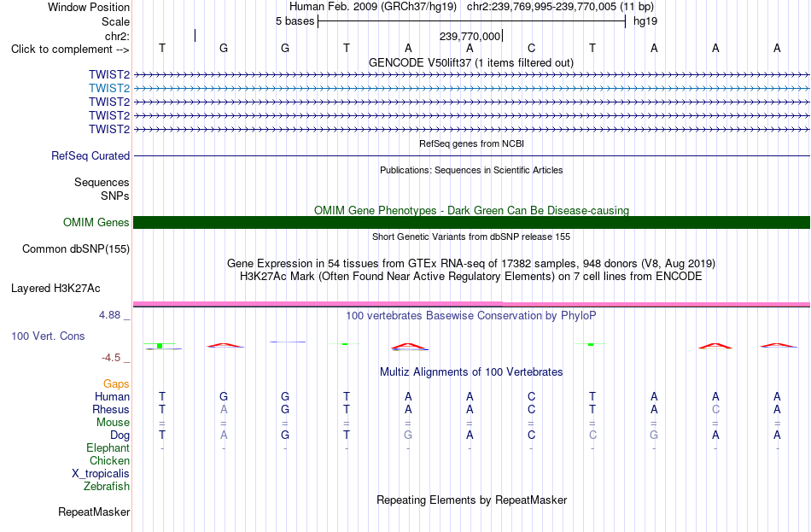
Task: Click the Sequences subtrack label
Action: (x=102, y=182)
